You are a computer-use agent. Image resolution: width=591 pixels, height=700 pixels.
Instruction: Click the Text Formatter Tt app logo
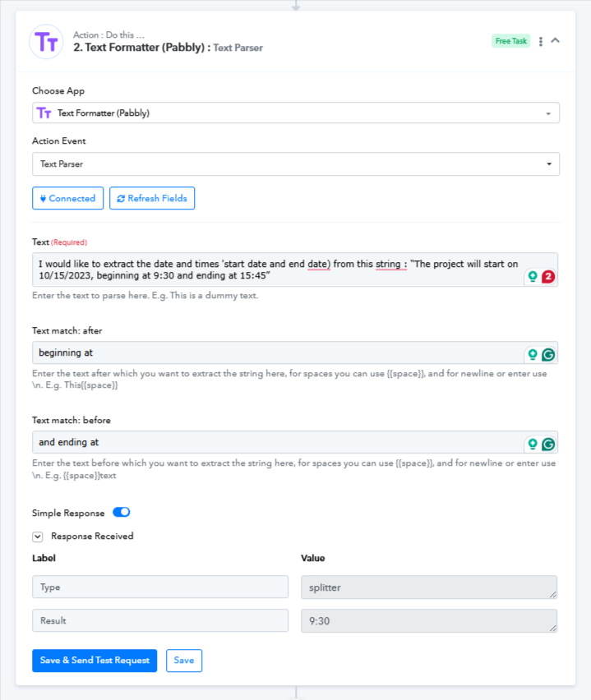point(46,42)
